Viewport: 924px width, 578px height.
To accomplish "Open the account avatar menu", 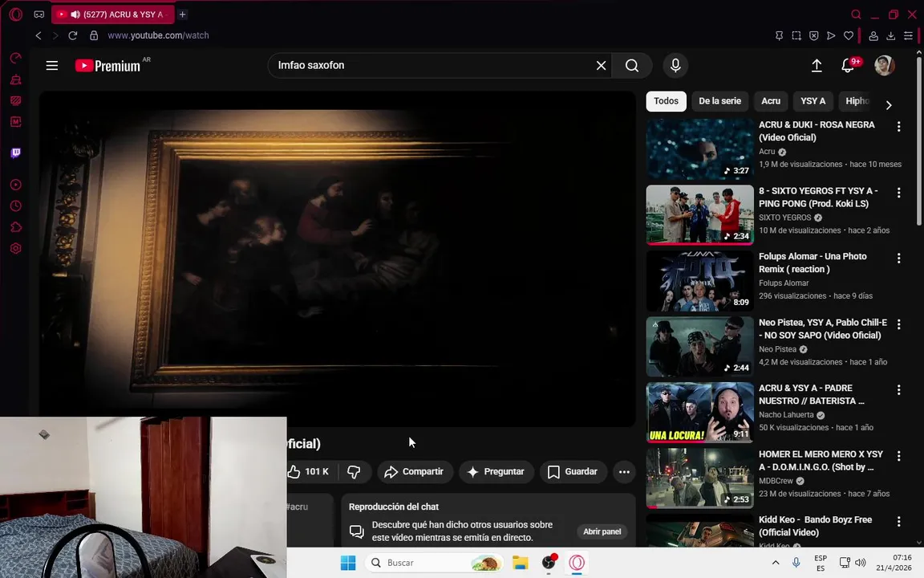I will pyautogui.click(x=884, y=66).
